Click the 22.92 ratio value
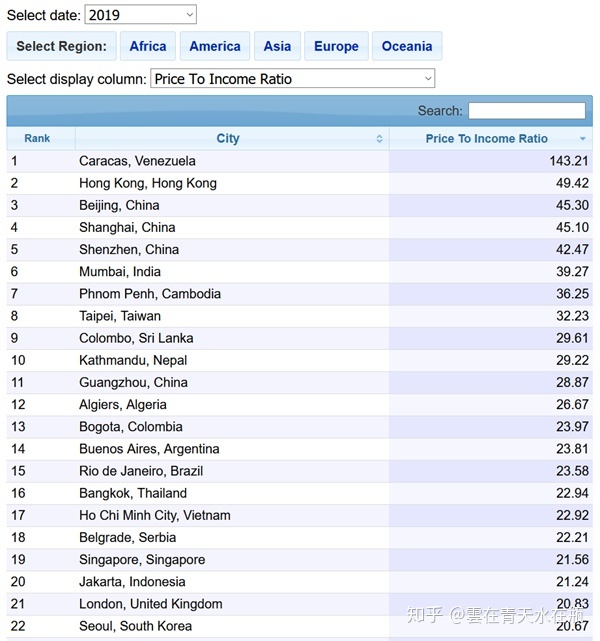 pos(572,515)
